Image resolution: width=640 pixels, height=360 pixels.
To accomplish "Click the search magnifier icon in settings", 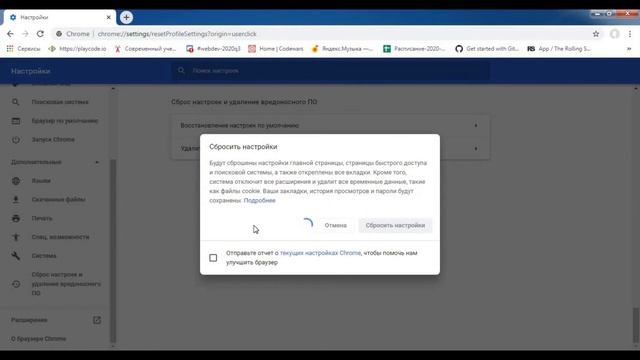I will pos(181,71).
